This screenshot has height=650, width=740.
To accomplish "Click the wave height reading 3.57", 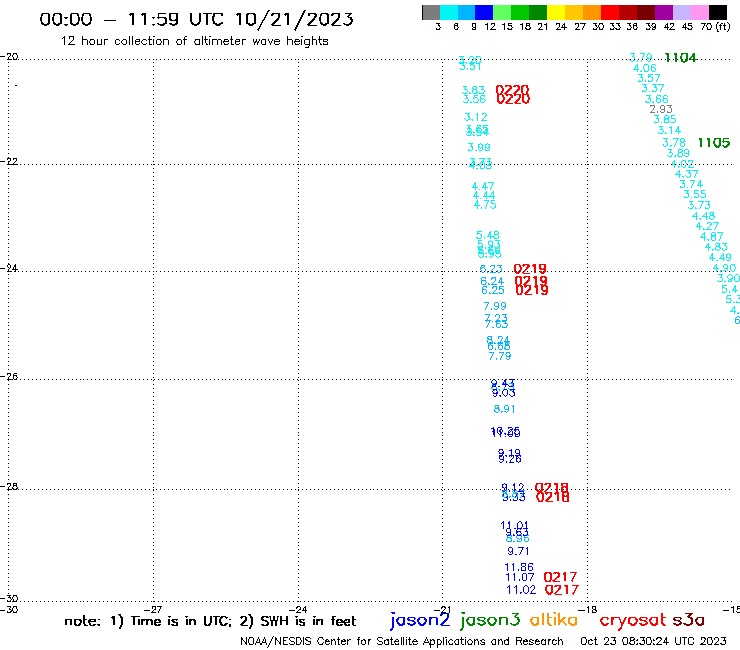I will (x=649, y=78).
